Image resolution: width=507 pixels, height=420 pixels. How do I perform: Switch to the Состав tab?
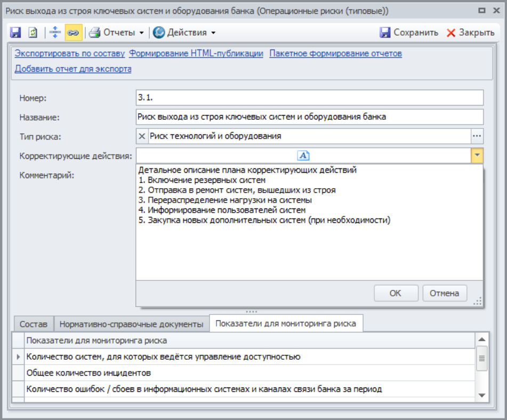pyautogui.click(x=34, y=324)
